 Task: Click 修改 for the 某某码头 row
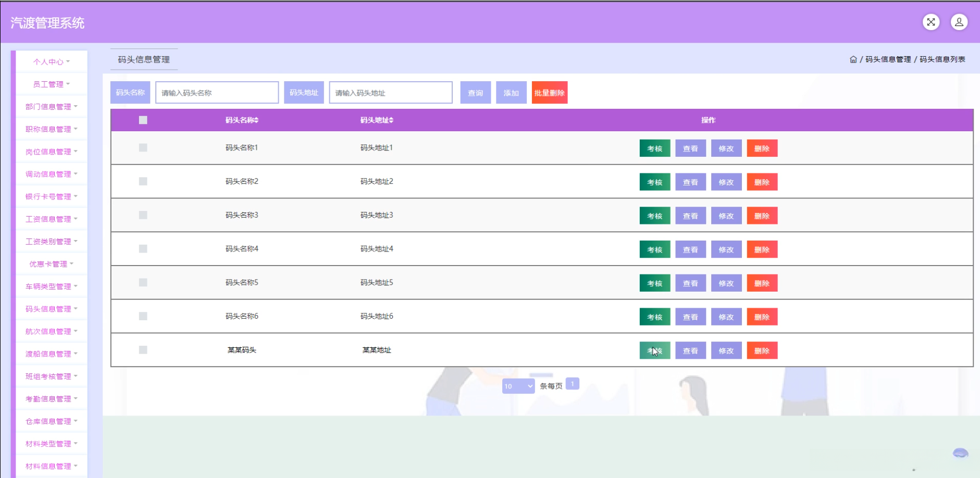point(726,350)
